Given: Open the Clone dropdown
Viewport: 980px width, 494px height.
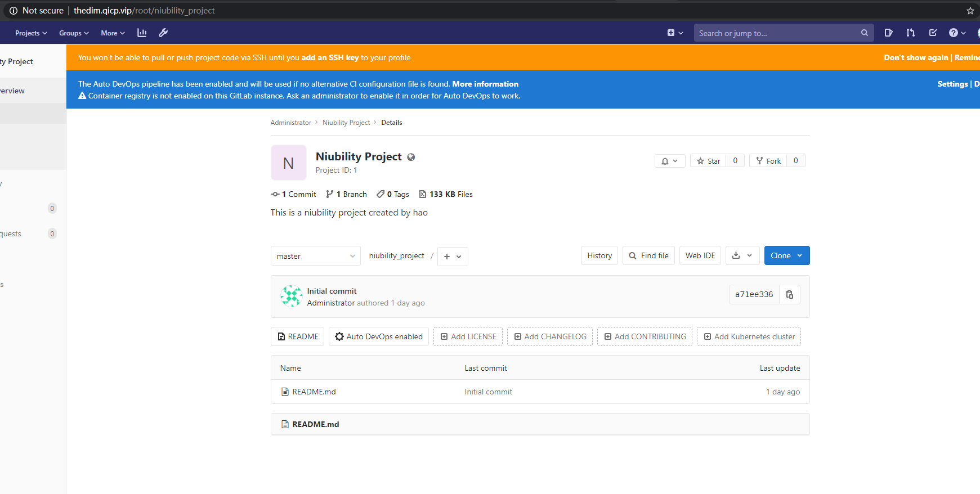Looking at the screenshot, I should (x=786, y=255).
